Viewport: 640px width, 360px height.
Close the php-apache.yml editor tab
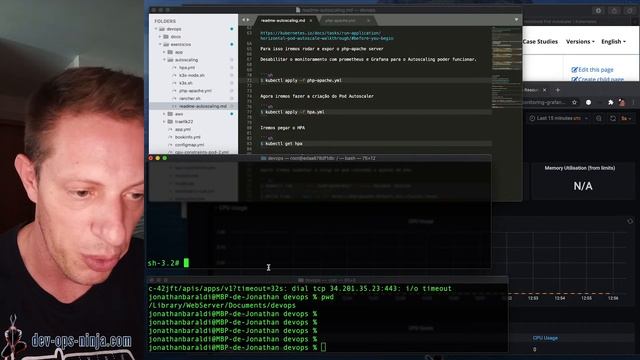[368, 20]
